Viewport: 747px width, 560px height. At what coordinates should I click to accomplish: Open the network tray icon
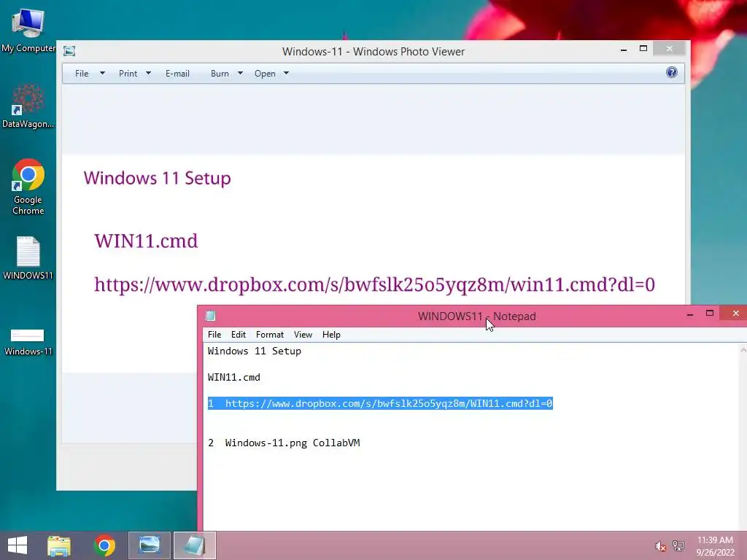pyautogui.click(x=678, y=545)
